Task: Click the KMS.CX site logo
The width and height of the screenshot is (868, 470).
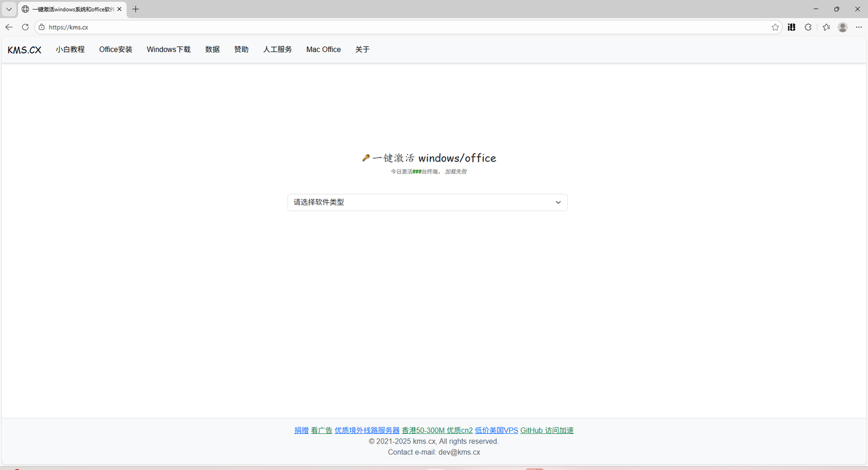Action: pos(25,49)
